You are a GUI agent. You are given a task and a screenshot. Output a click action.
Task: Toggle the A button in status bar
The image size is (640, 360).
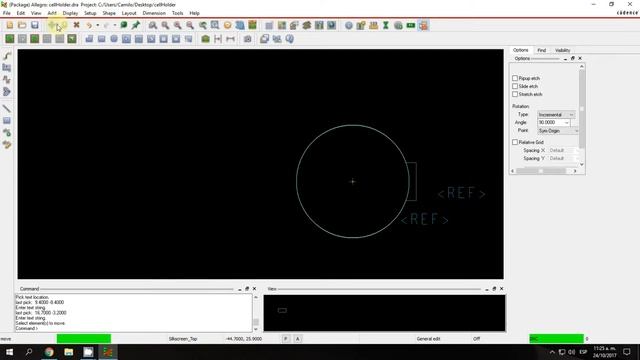(x=298, y=339)
